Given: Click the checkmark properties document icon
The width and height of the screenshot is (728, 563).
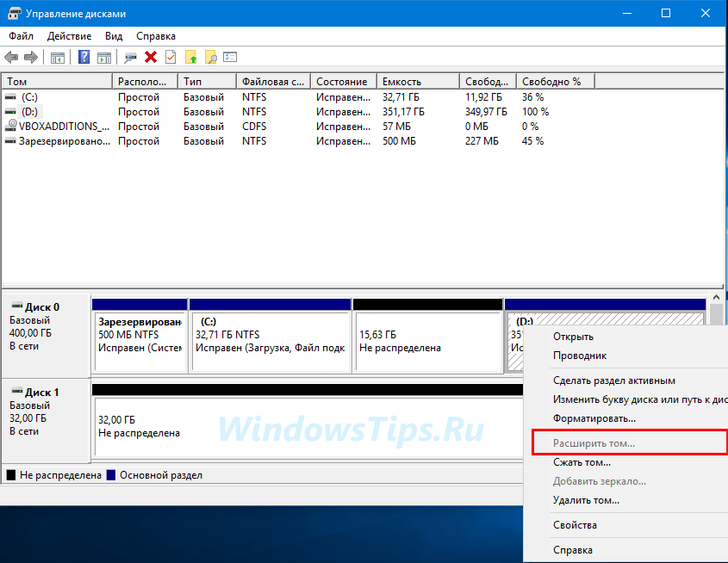Looking at the screenshot, I should point(171,57).
